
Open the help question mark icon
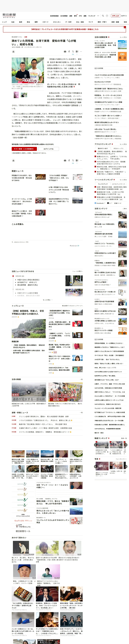107,16
